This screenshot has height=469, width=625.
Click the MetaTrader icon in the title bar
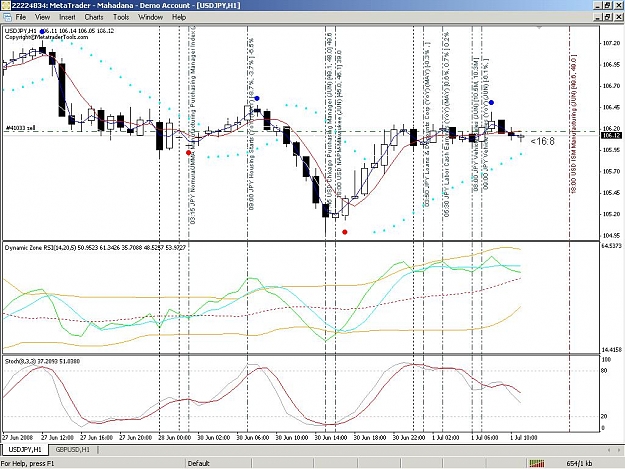[5, 6]
